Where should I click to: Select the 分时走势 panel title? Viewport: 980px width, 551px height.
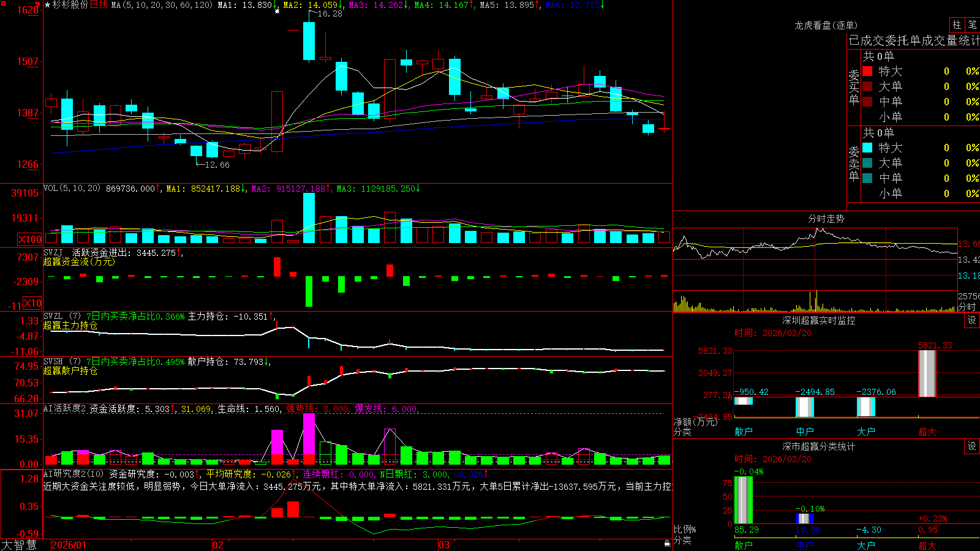826,219
